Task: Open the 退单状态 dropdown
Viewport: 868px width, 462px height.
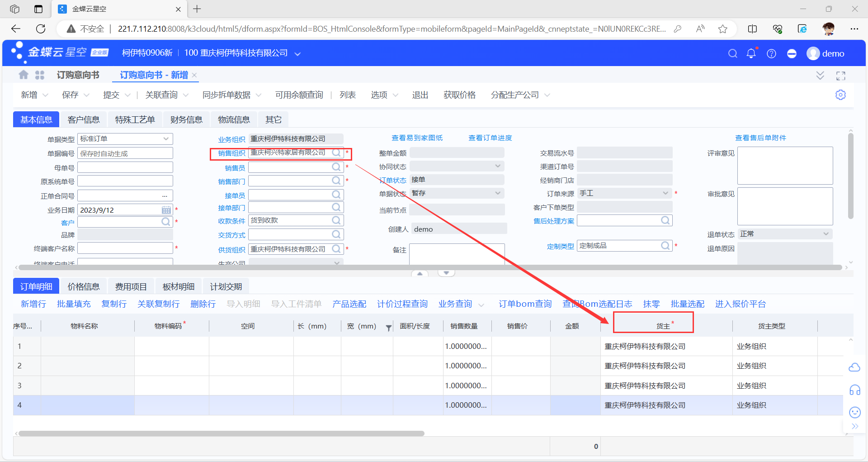Action: pyautogui.click(x=826, y=234)
